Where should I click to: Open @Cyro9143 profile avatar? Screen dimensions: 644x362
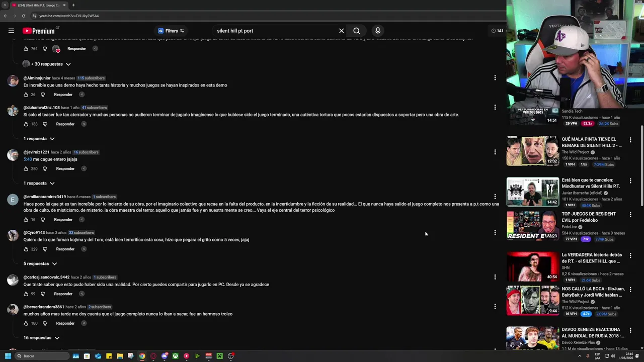click(x=13, y=236)
